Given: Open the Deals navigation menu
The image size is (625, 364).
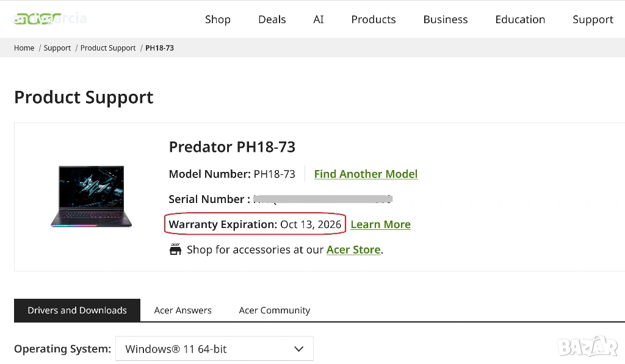Looking at the screenshot, I should pyautogui.click(x=272, y=20).
